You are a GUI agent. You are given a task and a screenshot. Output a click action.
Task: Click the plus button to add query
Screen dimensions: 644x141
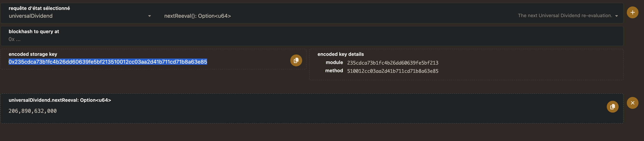click(632, 12)
